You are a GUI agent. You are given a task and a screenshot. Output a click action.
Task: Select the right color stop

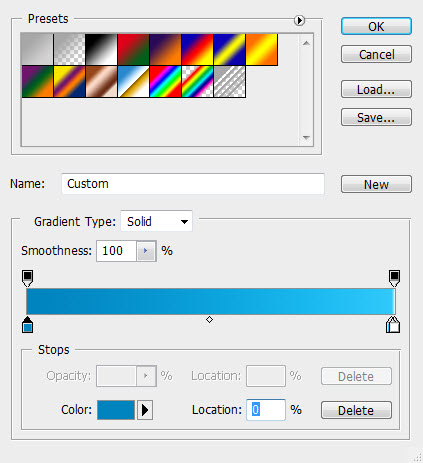pos(393,325)
